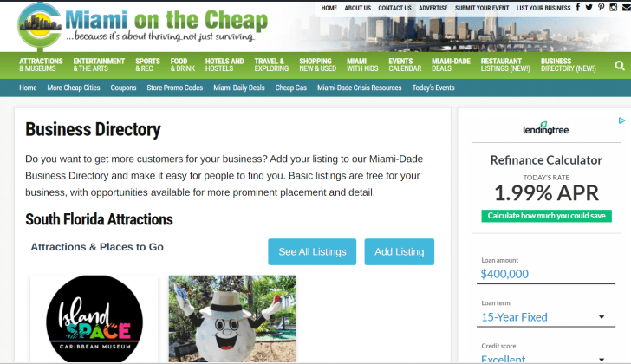This screenshot has height=364, width=631.
Task: Click the See All Listings button
Action: [x=312, y=252]
